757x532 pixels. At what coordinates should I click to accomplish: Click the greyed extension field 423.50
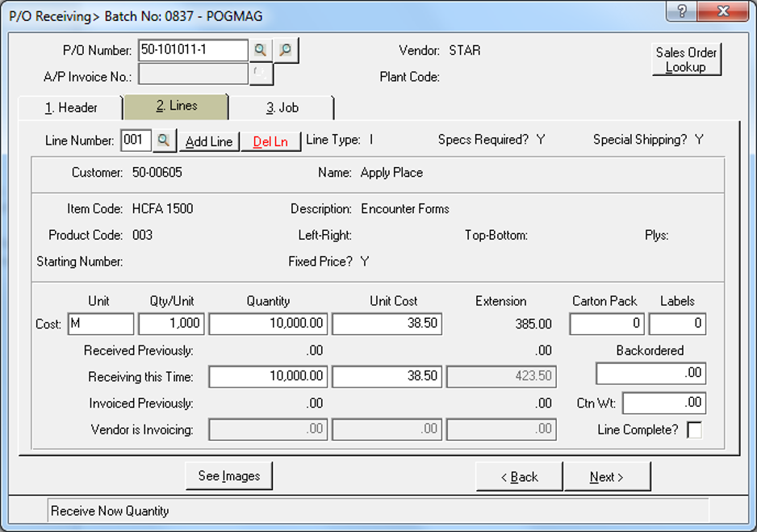(x=502, y=376)
